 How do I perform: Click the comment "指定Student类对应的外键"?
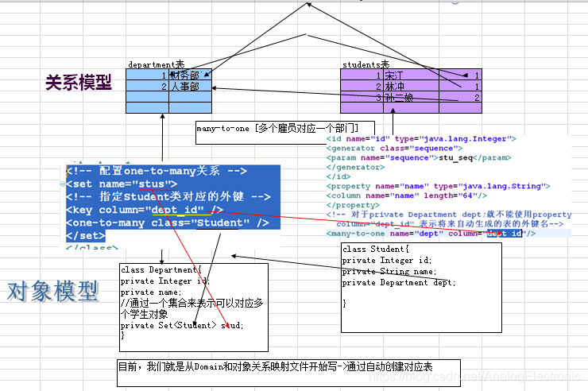pos(168,197)
